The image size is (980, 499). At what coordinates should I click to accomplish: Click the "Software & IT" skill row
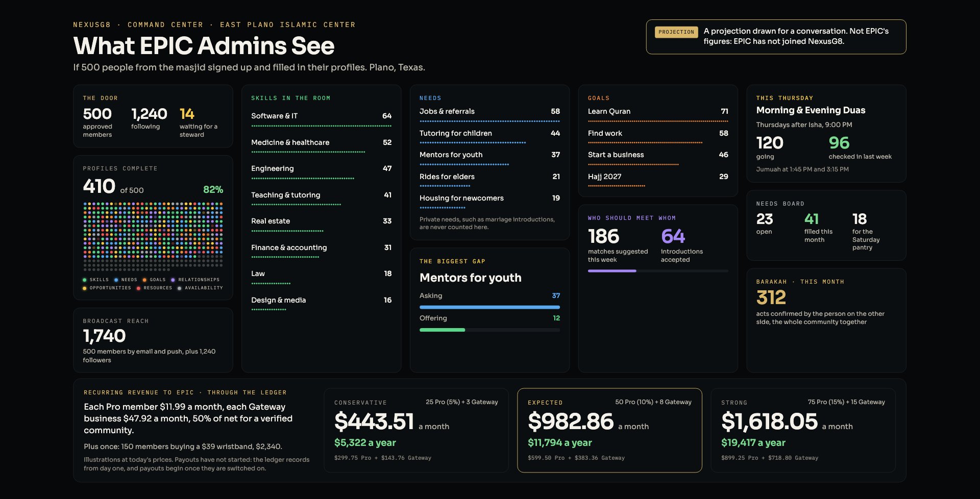pos(321,119)
